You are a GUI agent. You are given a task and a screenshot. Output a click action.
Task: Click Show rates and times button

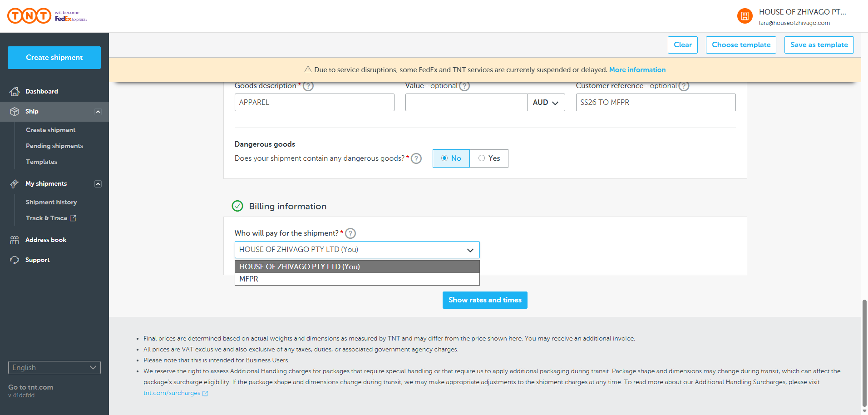[485, 300]
